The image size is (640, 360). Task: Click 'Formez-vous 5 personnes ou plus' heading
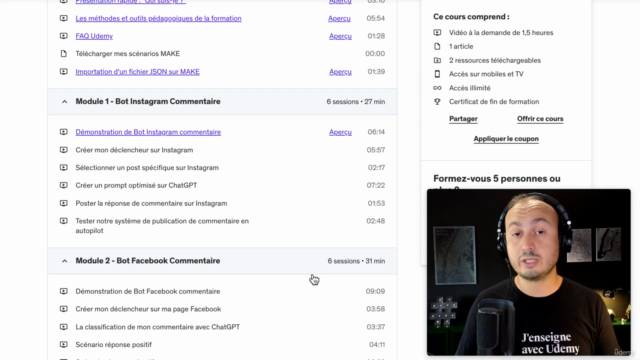(x=497, y=183)
